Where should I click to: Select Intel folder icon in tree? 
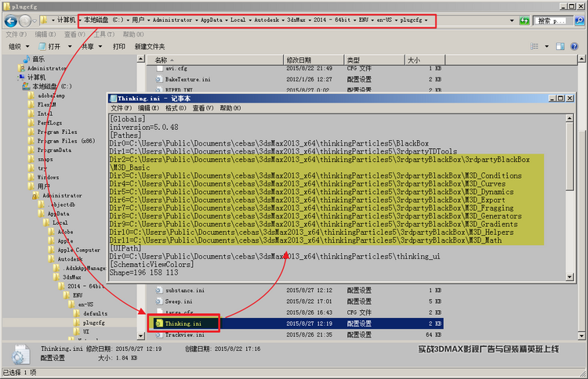tap(31, 114)
